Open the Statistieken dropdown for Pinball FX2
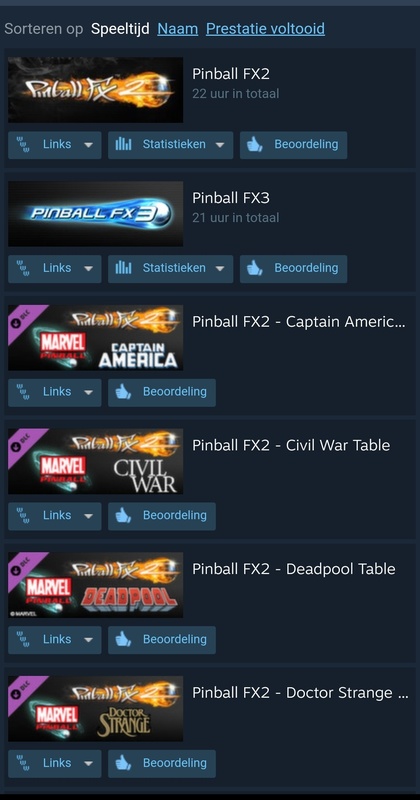 (170, 144)
